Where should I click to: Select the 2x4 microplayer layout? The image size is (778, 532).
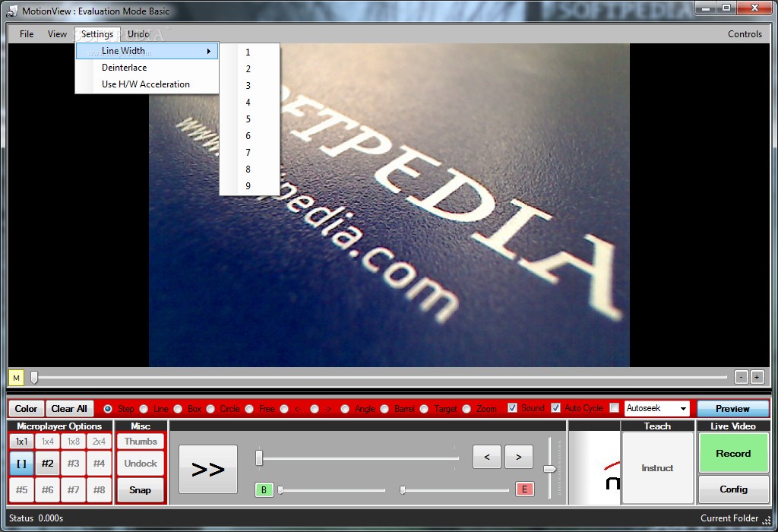click(x=100, y=442)
